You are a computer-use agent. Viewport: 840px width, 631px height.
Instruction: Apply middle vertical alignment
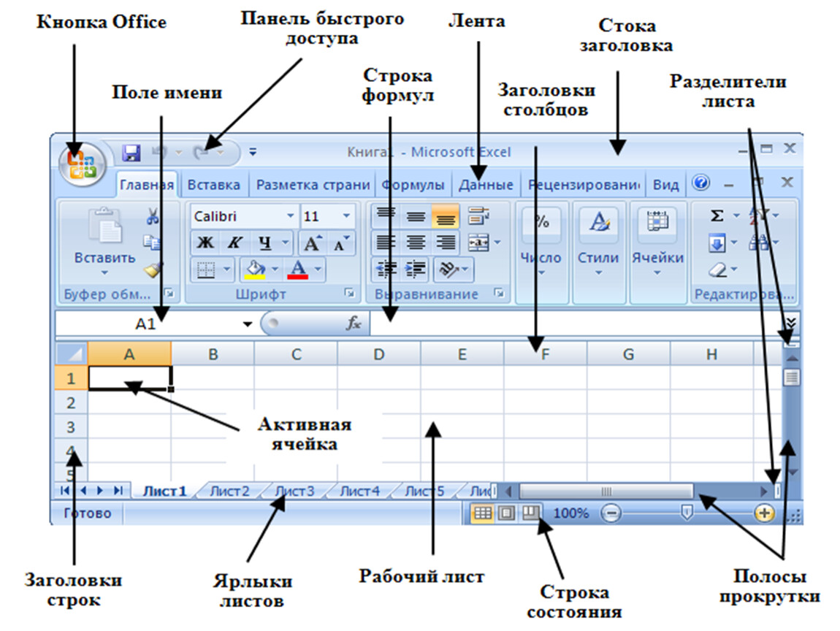[x=415, y=215]
